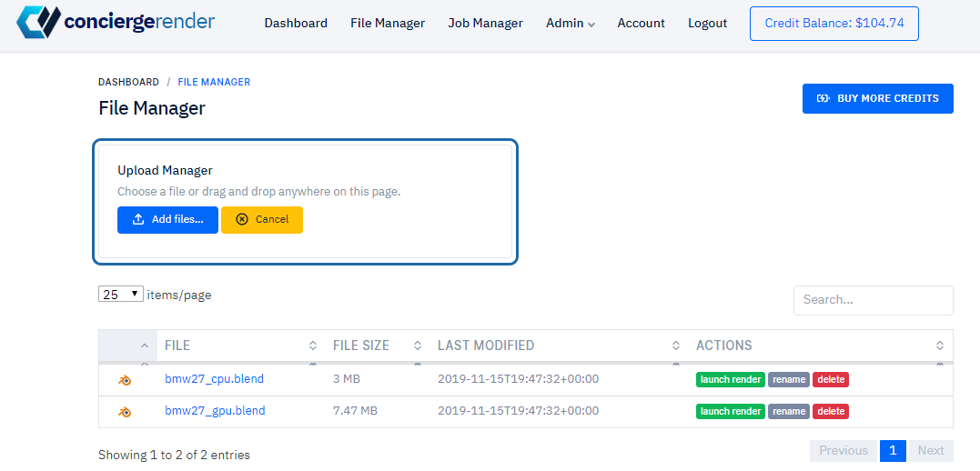The width and height of the screenshot is (980, 471).
Task: Sort by the first icon column arrow
Action: [145, 346]
